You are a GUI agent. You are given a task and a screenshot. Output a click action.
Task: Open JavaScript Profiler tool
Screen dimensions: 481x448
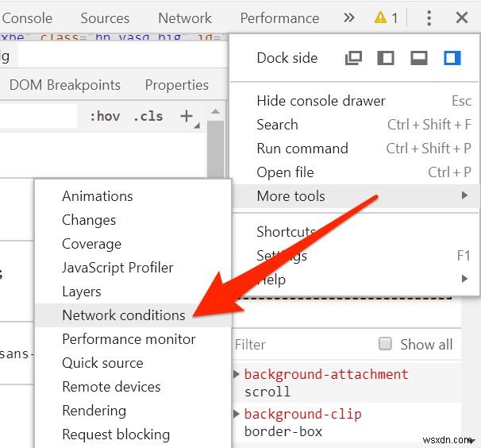coord(133,268)
